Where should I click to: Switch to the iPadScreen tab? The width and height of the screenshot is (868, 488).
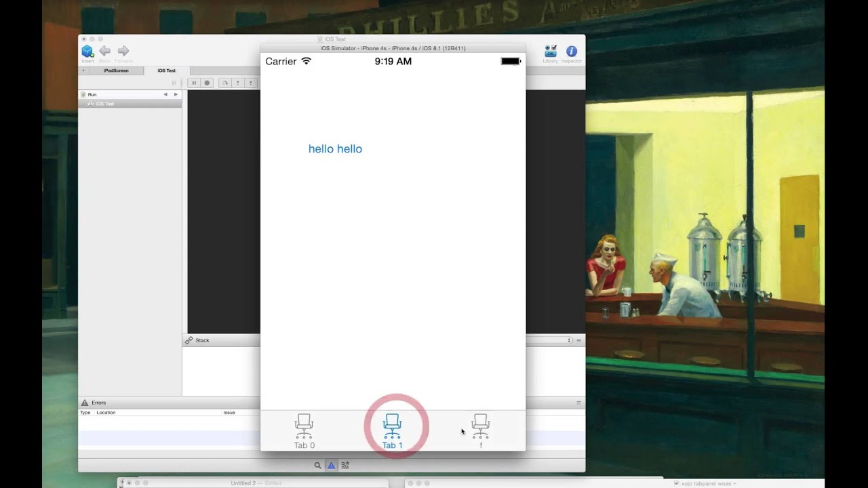pyautogui.click(x=116, y=70)
